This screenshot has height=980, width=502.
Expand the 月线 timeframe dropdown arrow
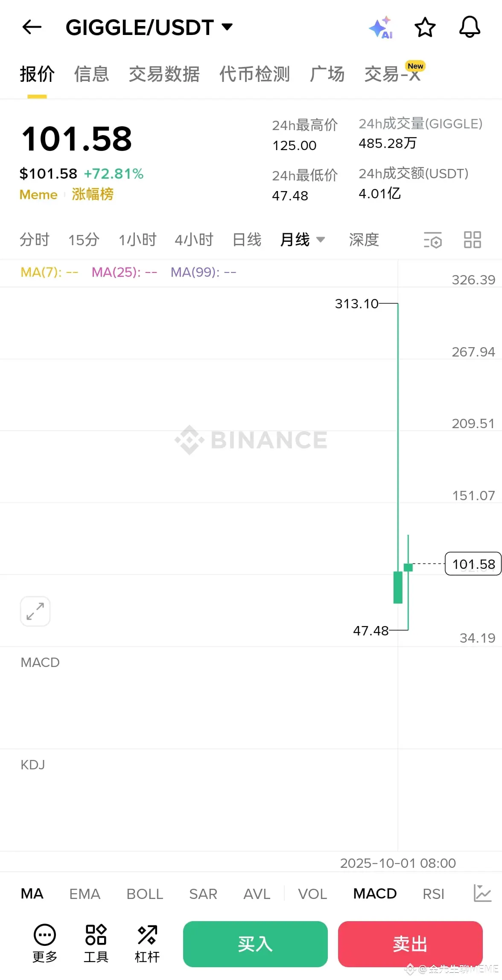click(x=321, y=240)
